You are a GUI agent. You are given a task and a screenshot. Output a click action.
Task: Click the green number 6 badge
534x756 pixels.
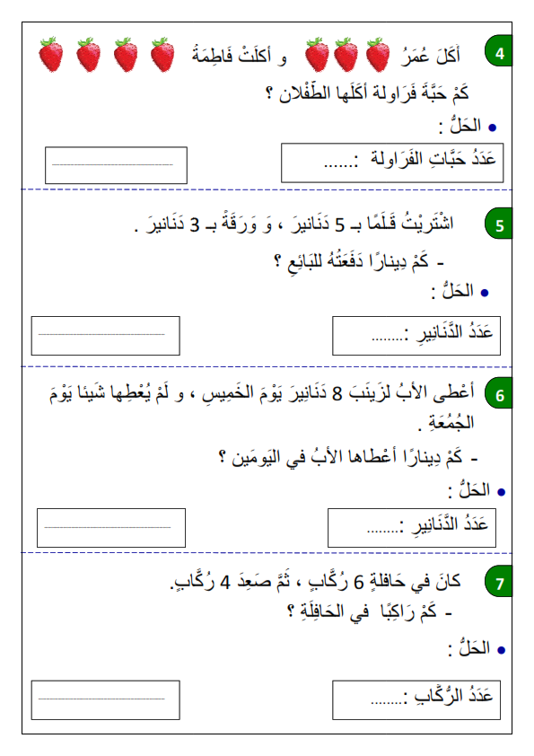point(498,394)
